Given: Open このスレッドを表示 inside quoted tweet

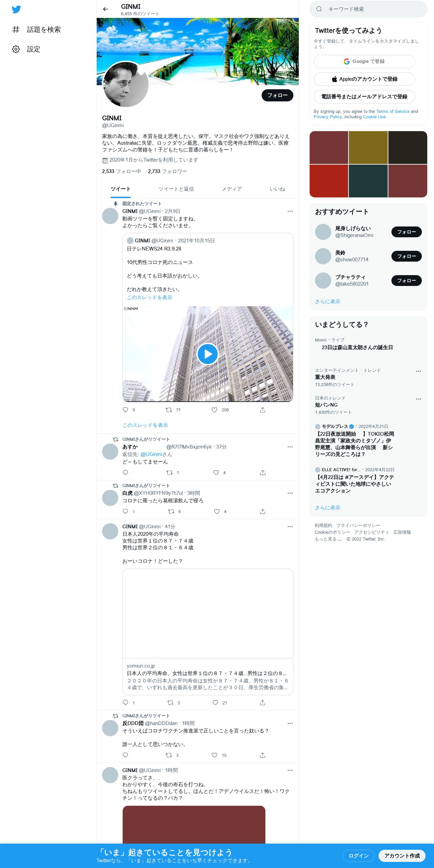Looking at the screenshot, I should tap(149, 297).
